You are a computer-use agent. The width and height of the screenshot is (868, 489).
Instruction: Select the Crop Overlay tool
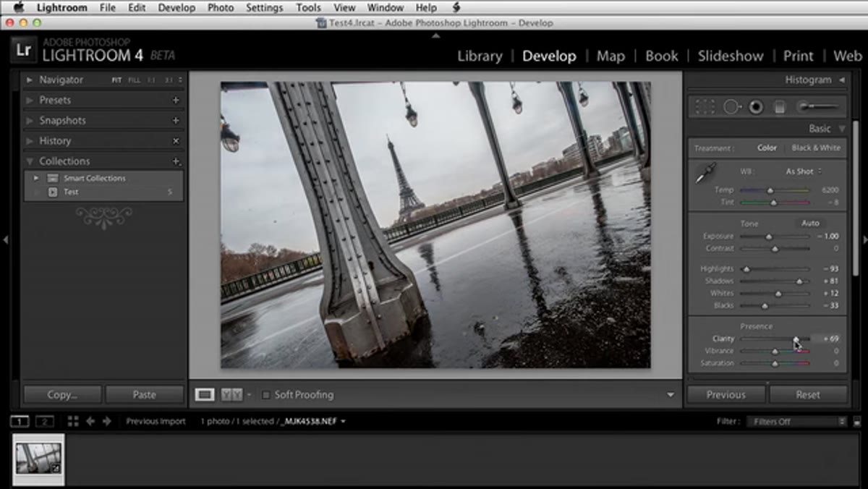pyautogui.click(x=705, y=107)
